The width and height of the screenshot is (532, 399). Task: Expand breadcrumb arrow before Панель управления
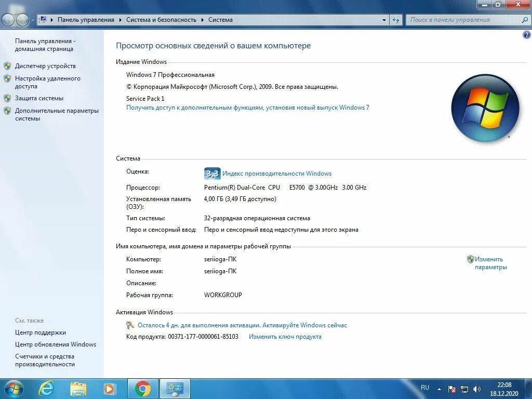pos(52,20)
